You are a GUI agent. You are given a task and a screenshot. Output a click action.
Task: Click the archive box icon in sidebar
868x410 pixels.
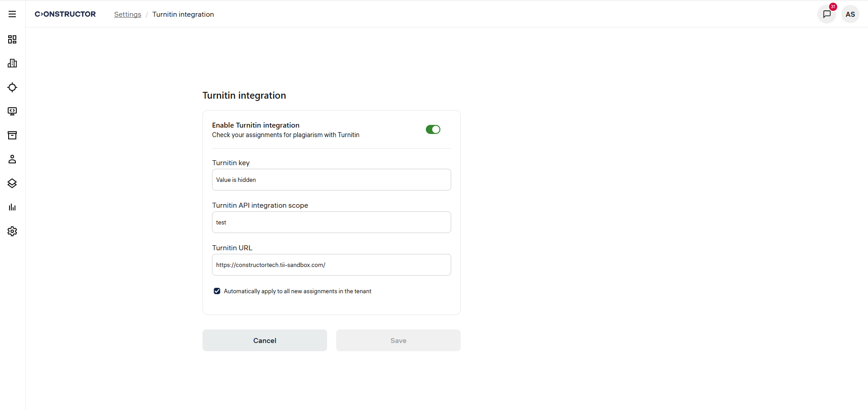point(12,135)
